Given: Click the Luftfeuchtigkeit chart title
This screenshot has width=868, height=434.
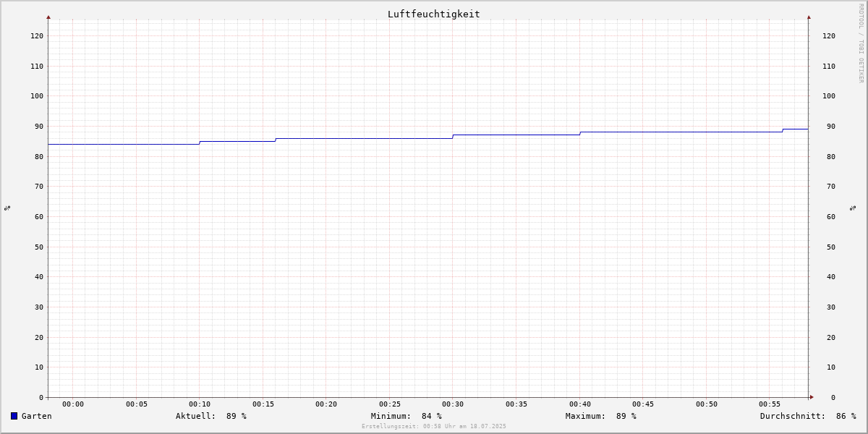Looking at the screenshot, I should (x=433, y=14).
